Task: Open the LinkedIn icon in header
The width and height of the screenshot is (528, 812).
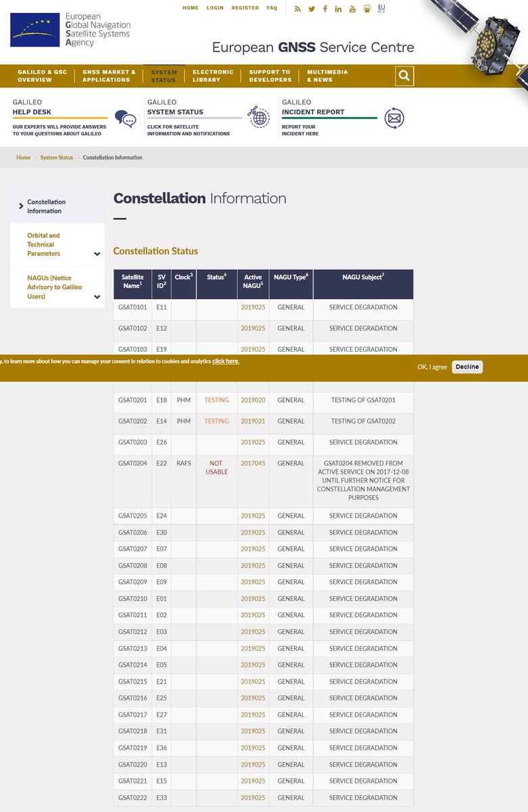Action: tap(339, 9)
